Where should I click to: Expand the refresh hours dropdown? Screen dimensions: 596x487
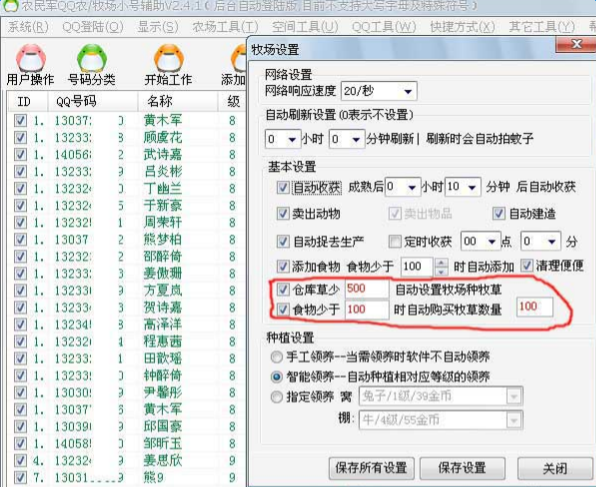coord(292,140)
